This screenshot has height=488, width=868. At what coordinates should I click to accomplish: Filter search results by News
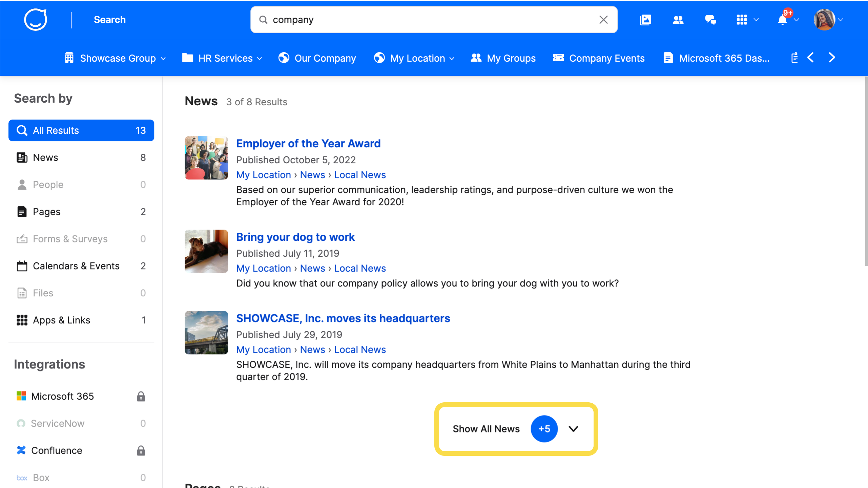click(81, 157)
